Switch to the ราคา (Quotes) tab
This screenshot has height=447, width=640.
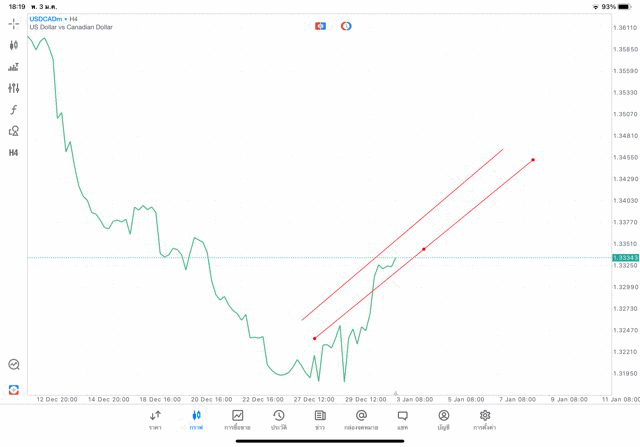point(155,419)
